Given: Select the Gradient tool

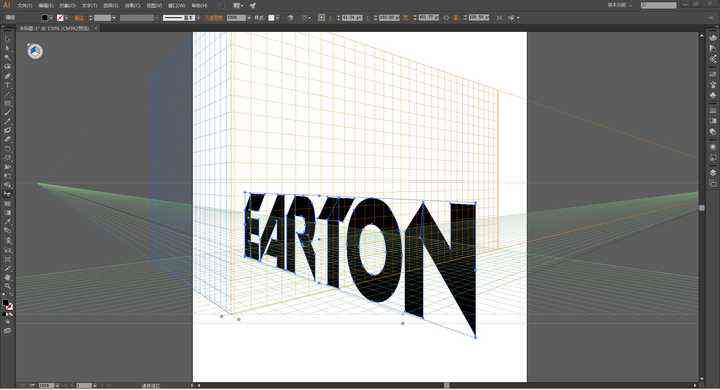Looking at the screenshot, I should 7,213.
